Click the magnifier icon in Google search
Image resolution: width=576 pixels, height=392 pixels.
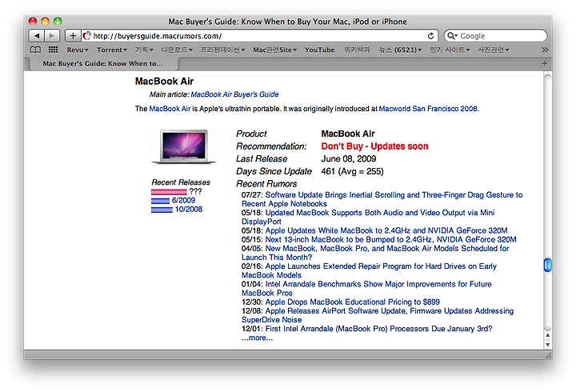click(x=451, y=36)
